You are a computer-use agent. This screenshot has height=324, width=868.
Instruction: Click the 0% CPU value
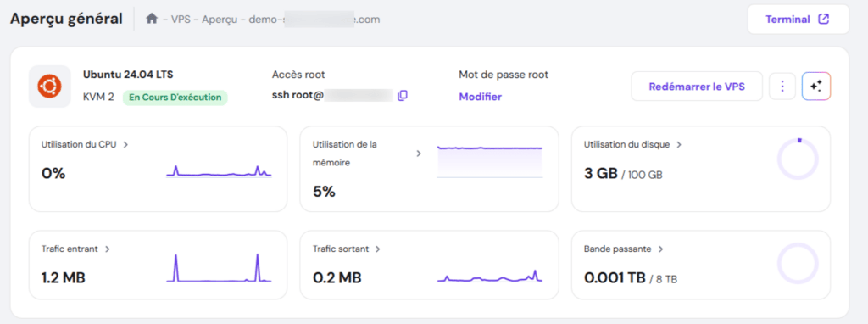(53, 174)
